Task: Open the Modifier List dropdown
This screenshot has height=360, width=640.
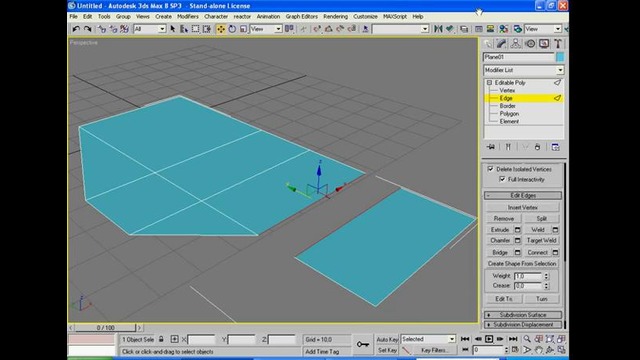Action: tap(524, 70)
